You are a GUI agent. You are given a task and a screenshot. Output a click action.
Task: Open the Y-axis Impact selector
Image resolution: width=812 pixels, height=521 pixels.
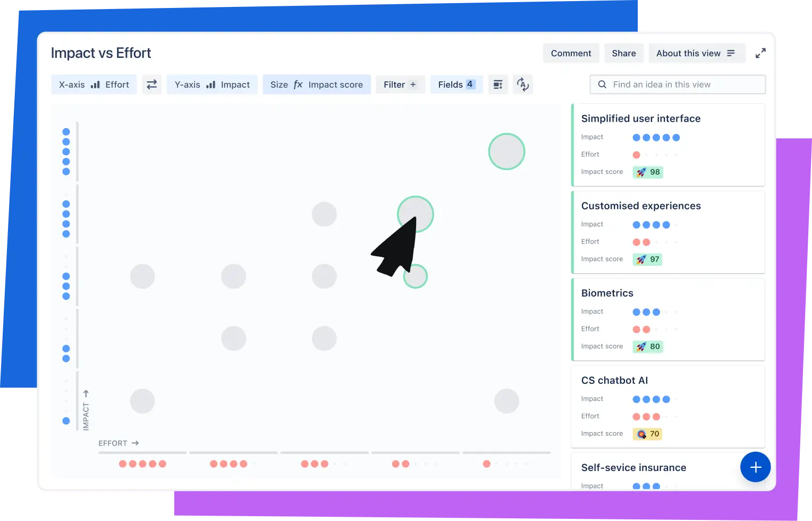pyautogui.click(x=212, y=85)
